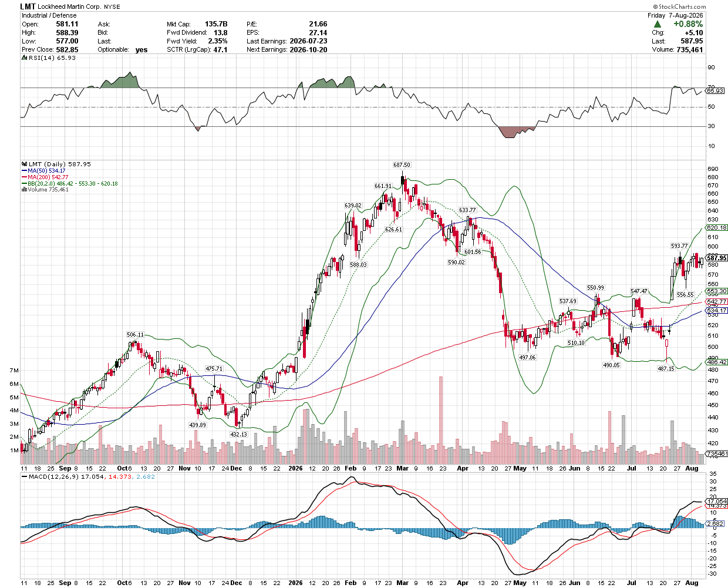
Task: Click the 14.373 MACD signal axis tag
Action: pyautogui.click(x=717, y=506)
